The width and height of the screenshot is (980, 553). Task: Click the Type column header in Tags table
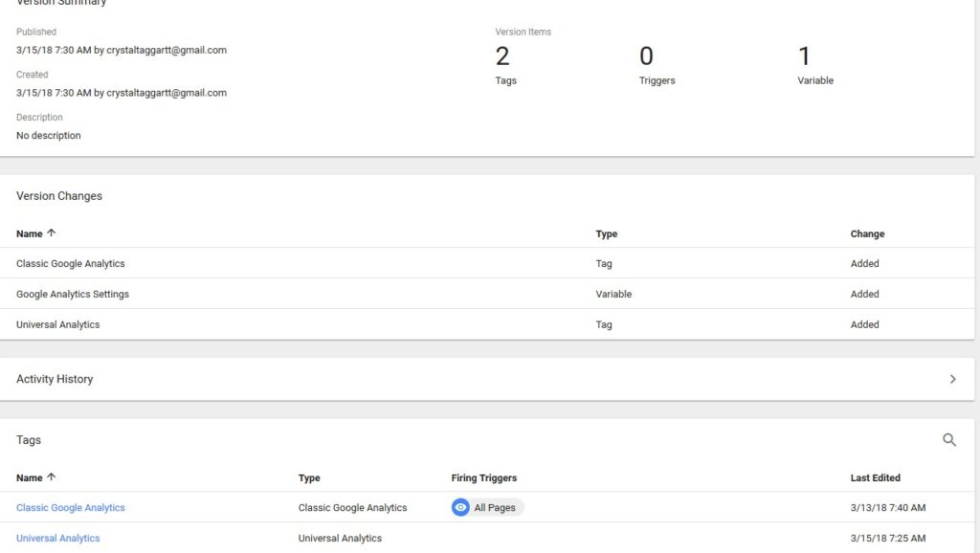coord(309,478)
